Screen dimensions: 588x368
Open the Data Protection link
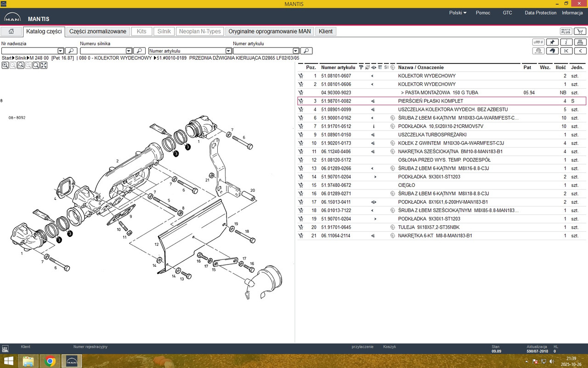click(541, 13)
